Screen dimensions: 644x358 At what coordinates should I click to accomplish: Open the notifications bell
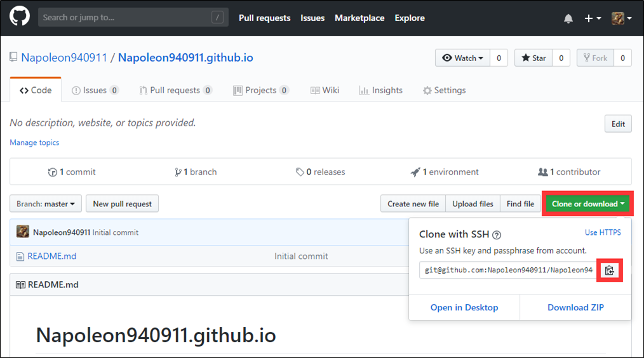(568, 18)
